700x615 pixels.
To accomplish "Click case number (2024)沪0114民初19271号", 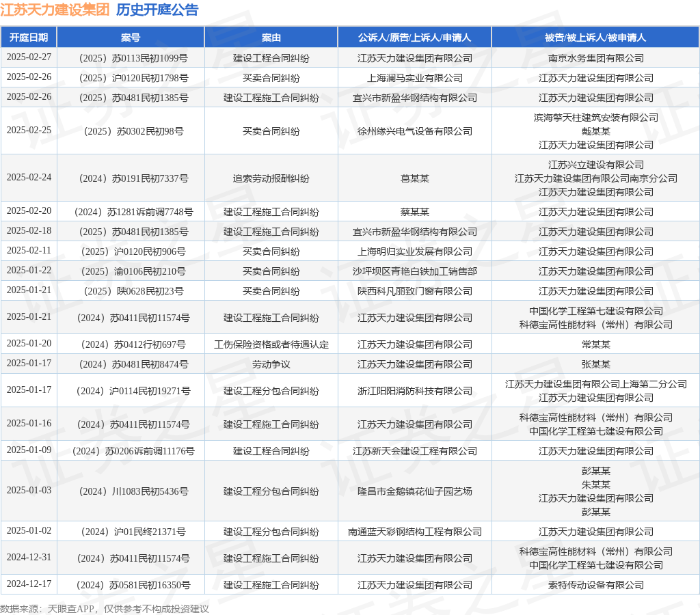I will click(133, 391).
